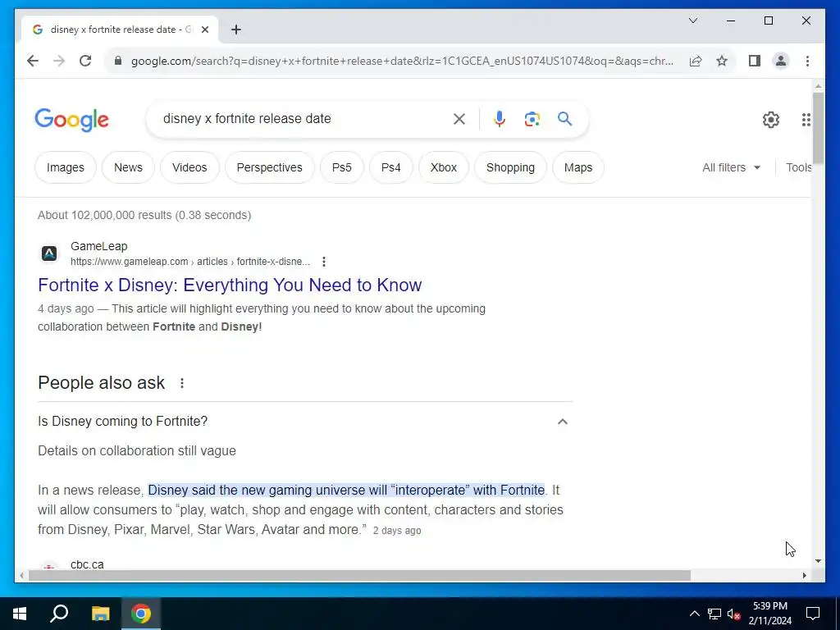The width and height of the screenshot is (840, 630).
Task: Reload the current page
Action: click(x=85, y=61)
